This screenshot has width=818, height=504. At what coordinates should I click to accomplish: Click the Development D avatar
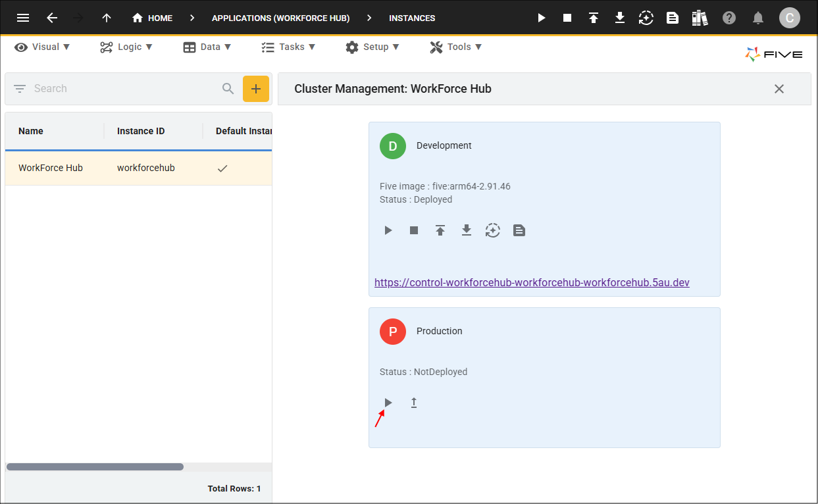393,146
